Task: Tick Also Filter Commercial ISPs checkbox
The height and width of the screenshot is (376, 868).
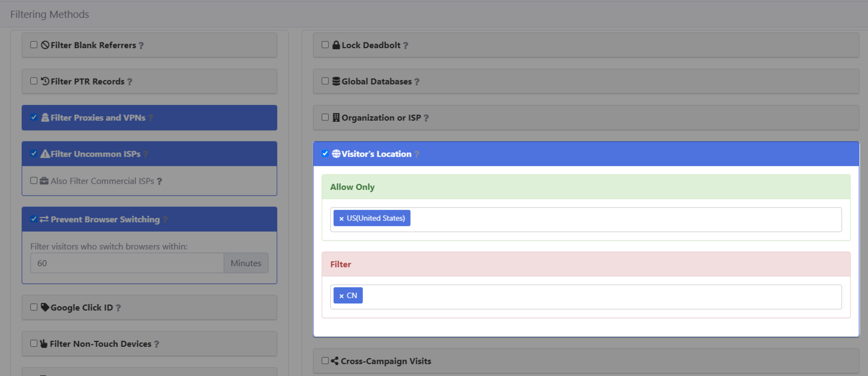Action: [x=34, y=181]
